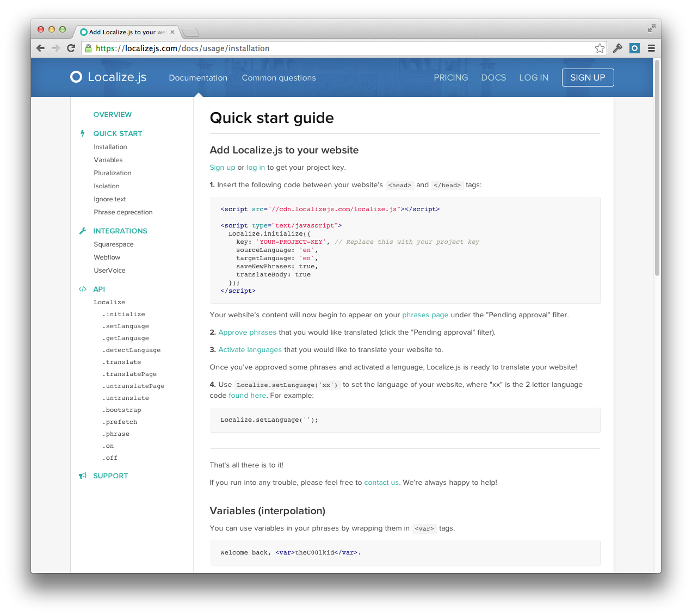Bookmark this page with the star icon
Image resolution: width=692 pixels, height=616 pixels.
pyautogui.click(x=600, y=48)
